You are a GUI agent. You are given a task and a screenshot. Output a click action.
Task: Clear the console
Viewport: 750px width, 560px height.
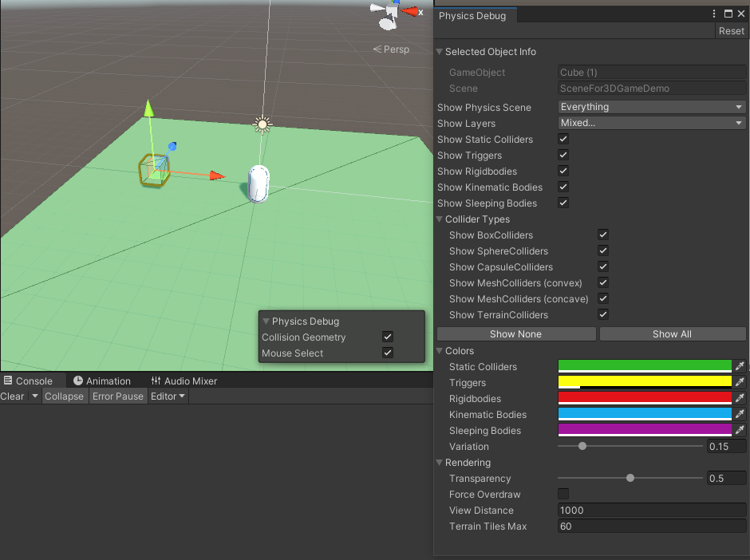[13, 396]
